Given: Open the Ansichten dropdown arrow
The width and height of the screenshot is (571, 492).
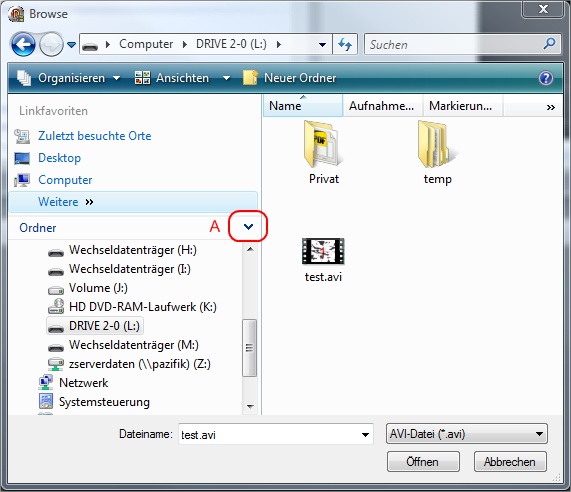Looking at the screenshot, I should click(x=227, y=78).
